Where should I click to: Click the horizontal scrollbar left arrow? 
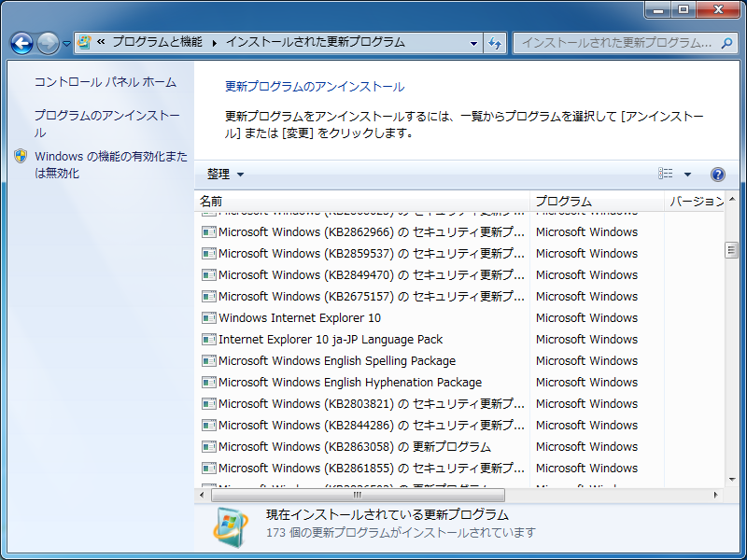click(x=202, y=496)
